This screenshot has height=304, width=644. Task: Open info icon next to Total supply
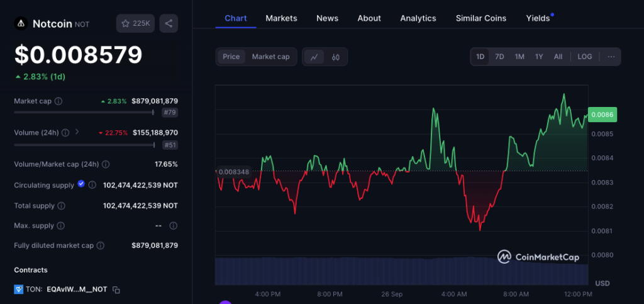[x=61, y=205]
